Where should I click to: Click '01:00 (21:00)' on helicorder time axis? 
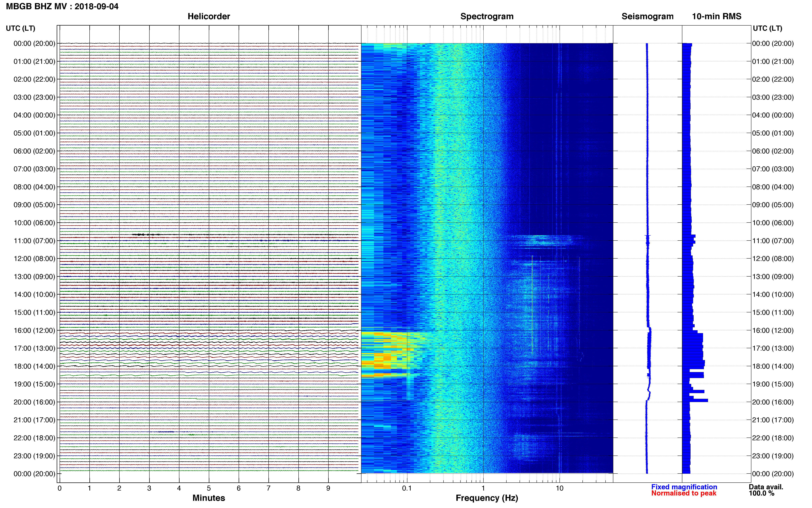pyautogui.click(x=34, y=62)
